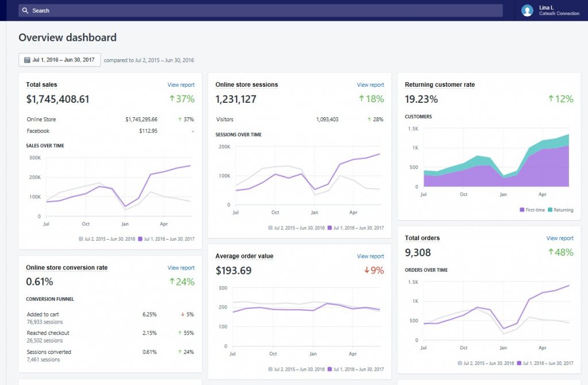Open View report for Average order value
The image size is (588, 385).
pos(370,256)
